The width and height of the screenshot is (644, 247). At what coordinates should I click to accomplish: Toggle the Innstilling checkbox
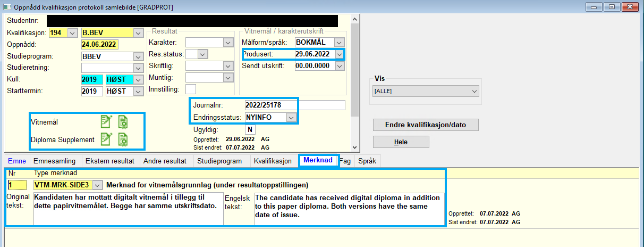190,89
